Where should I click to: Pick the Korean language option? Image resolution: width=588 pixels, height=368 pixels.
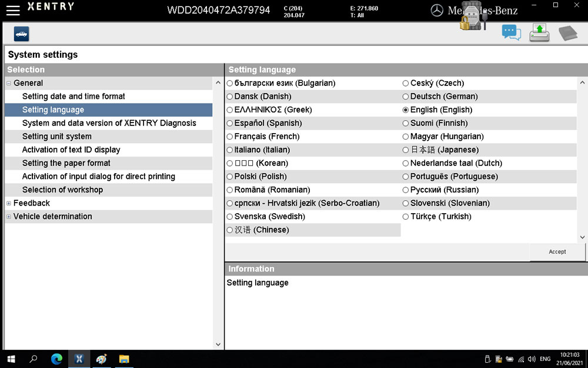coord(230,163)
